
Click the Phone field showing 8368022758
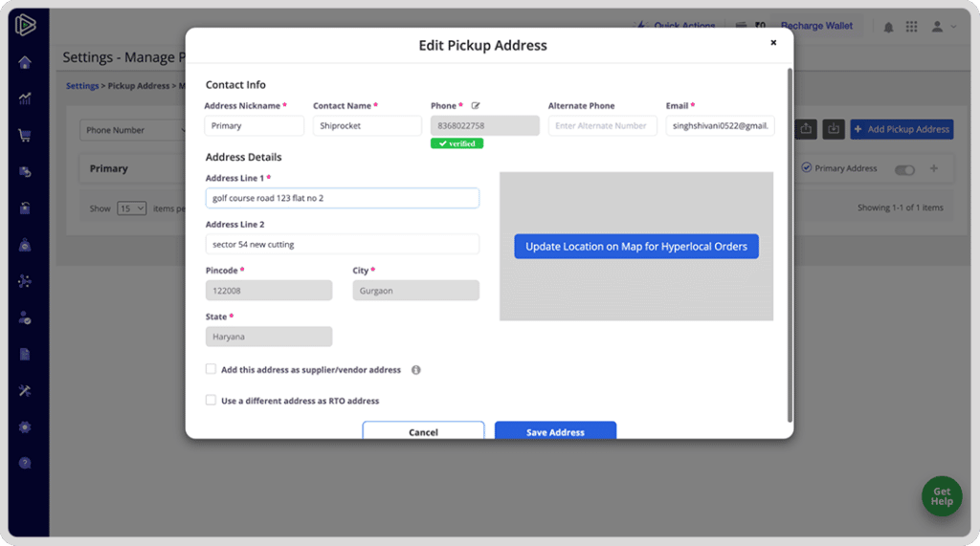pos(484,125)
